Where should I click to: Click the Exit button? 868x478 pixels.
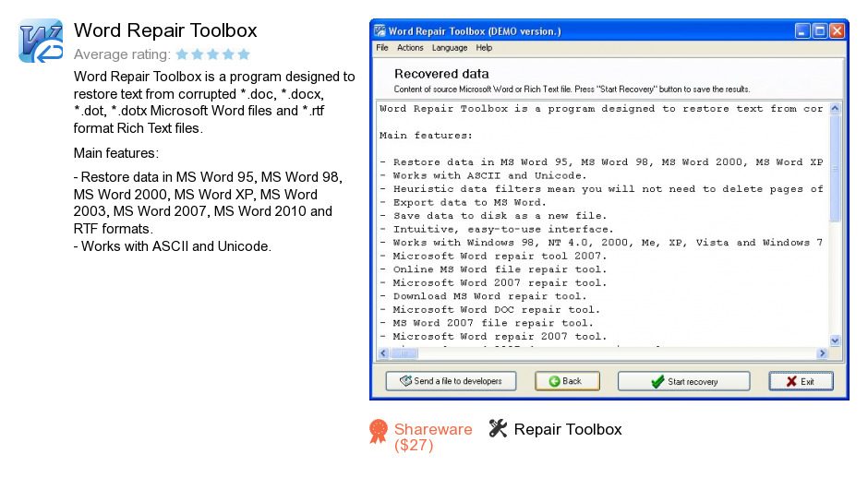pyautogui.click(x=801, y=381)
